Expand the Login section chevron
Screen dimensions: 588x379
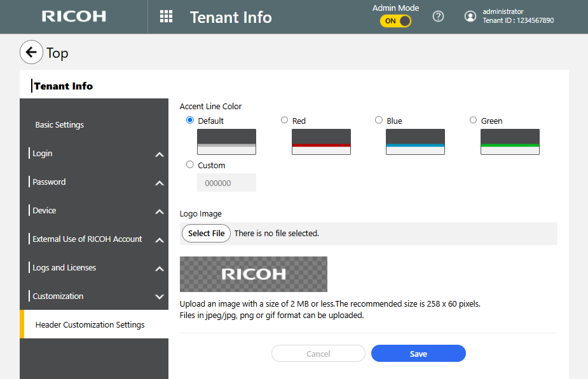click(160, 154)
